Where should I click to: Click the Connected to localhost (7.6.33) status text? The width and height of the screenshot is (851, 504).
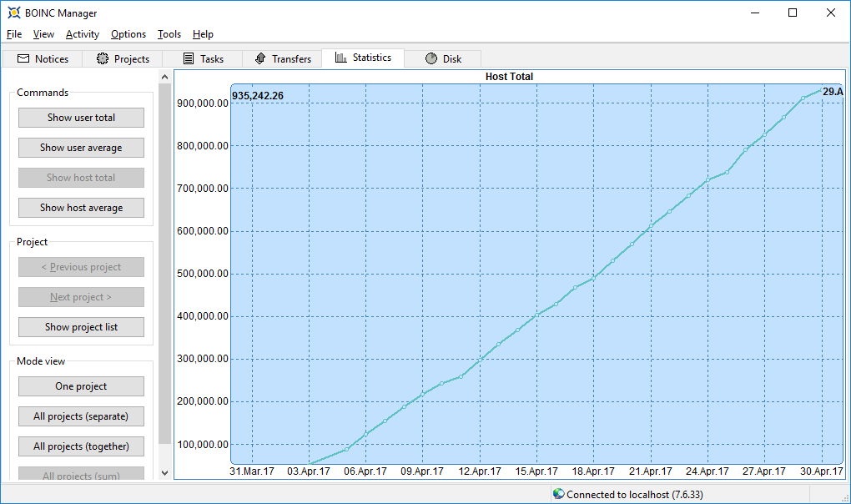(x=634, y=494)
